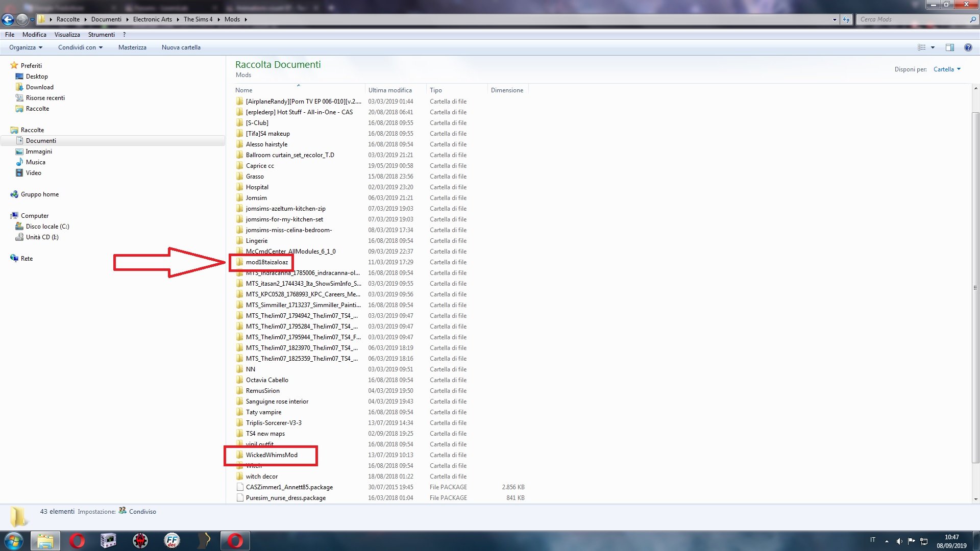This screenshot has height=551, width=980.
Task: Sort by the Dimensione column header
Action: (x=508, y=90)
